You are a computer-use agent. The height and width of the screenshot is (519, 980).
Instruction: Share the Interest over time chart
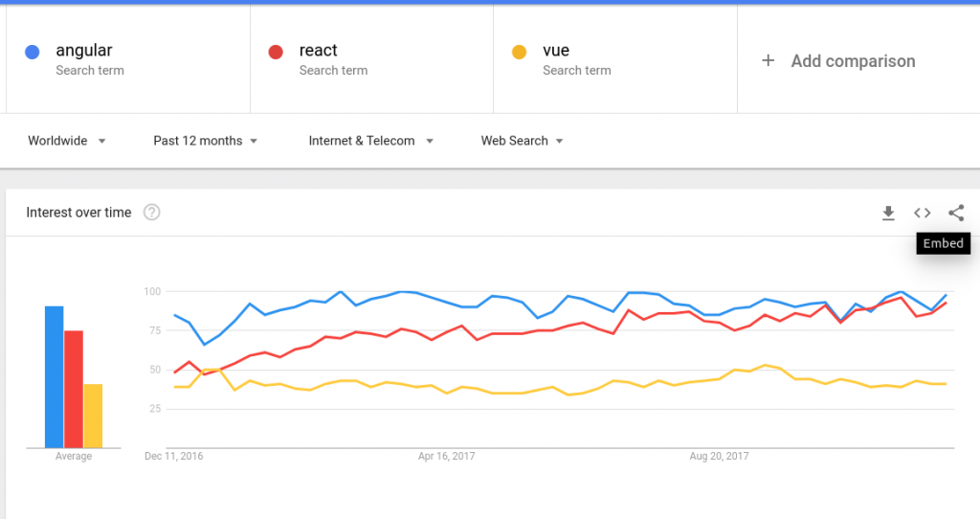[956, 213]
